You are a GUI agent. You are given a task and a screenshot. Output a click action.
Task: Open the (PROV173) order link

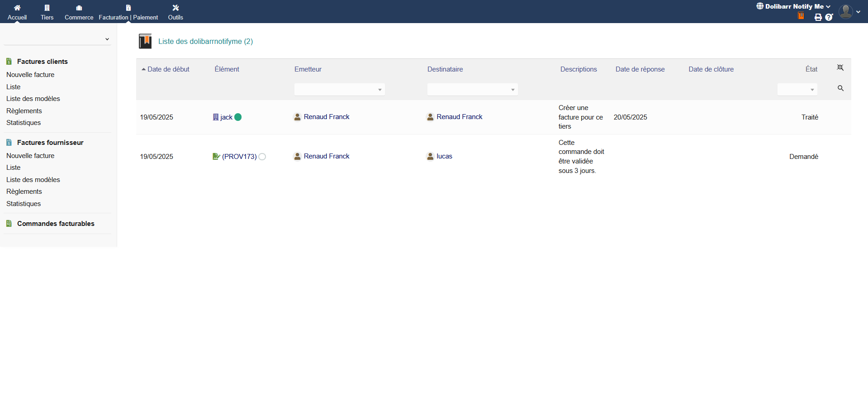coord(239,157)
